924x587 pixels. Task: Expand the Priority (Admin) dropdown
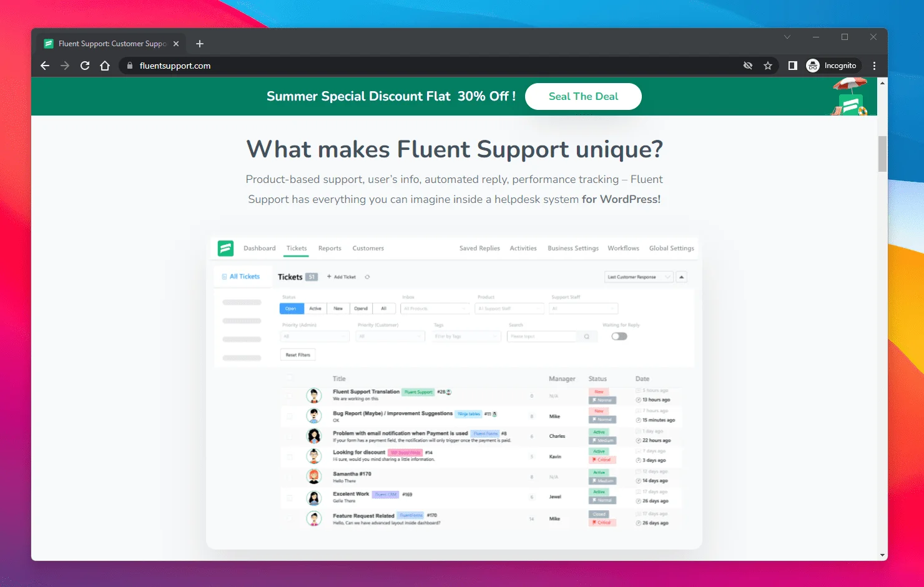(x=314, y=336)
